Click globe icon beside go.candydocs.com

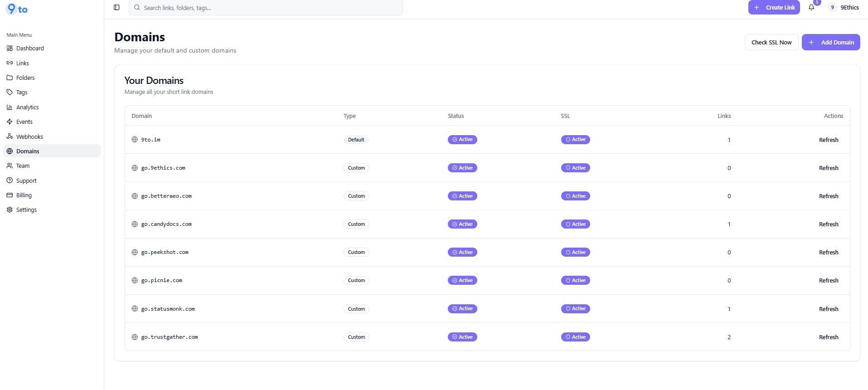pyautogui.click(x=135, y=224)
